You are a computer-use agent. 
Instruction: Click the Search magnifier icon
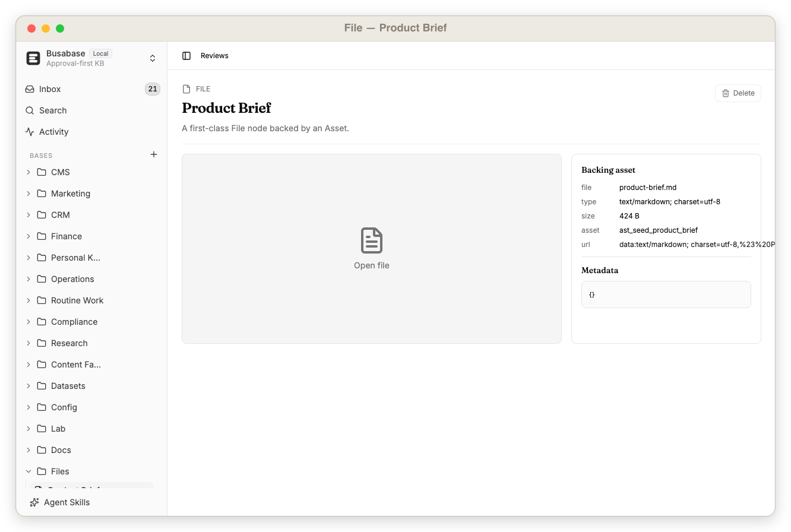pyautogui.click(x=30, y=110)
